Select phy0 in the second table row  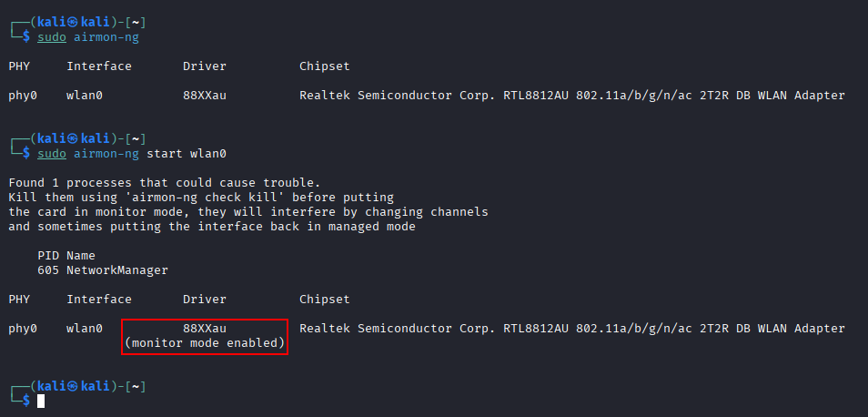pyautogui.click(x=22, y=329)
